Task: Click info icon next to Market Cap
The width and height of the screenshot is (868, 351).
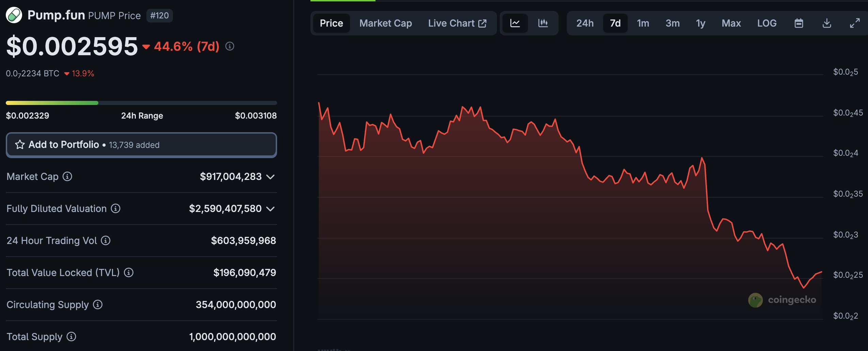Action: pyautogui.click(x=67, y=177)
